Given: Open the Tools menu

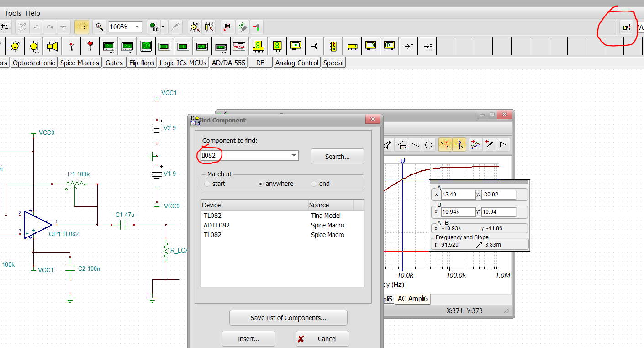Looking at the screenshot, I should coord(13,13).
